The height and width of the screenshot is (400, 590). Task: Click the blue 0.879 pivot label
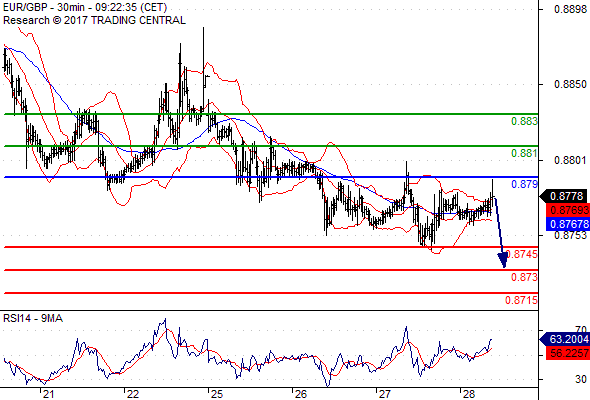[525, 184]
